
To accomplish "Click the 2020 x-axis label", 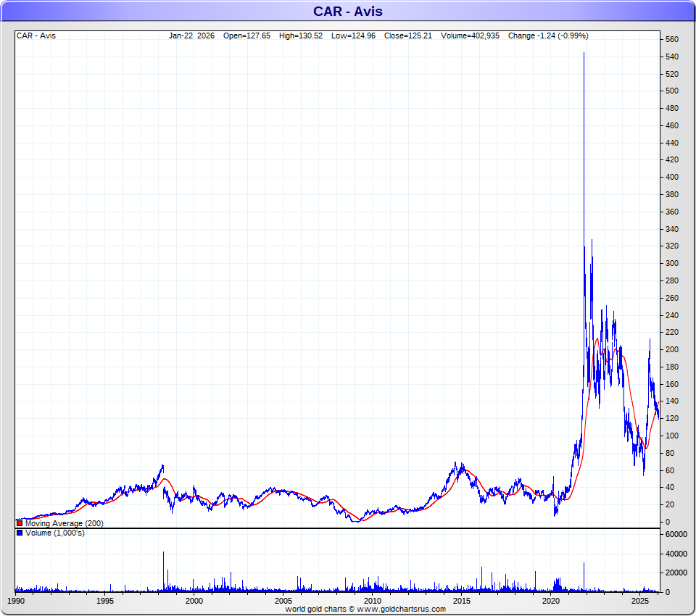I will click(551, 601).
